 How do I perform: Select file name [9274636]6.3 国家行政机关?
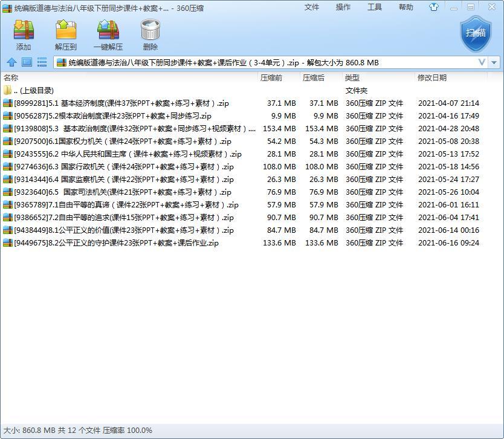coord(124,167)
